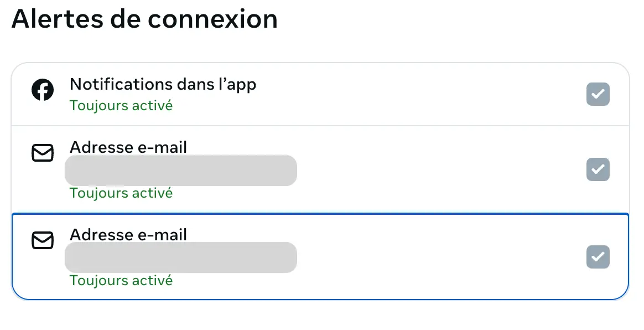
Task: Click the Facebook logo icon
Action: (x=43, y=90)
